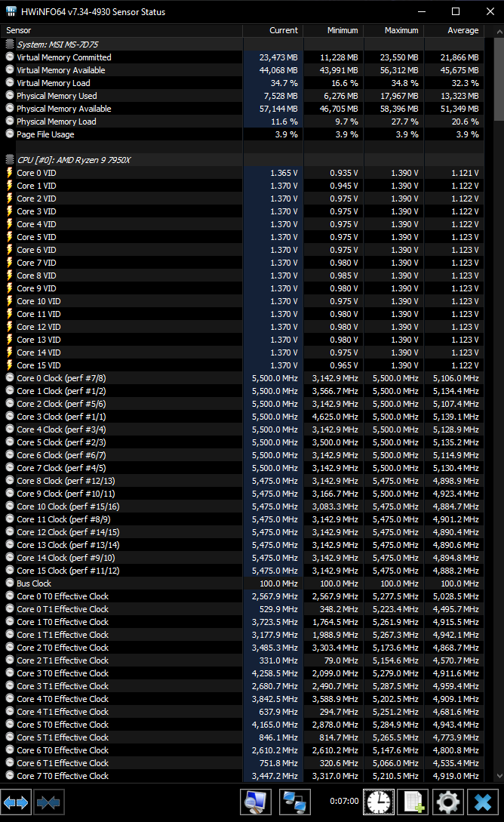The image size is (504, 822).
Task: Select the Physical Memory Available row
Action: (242, 109)
